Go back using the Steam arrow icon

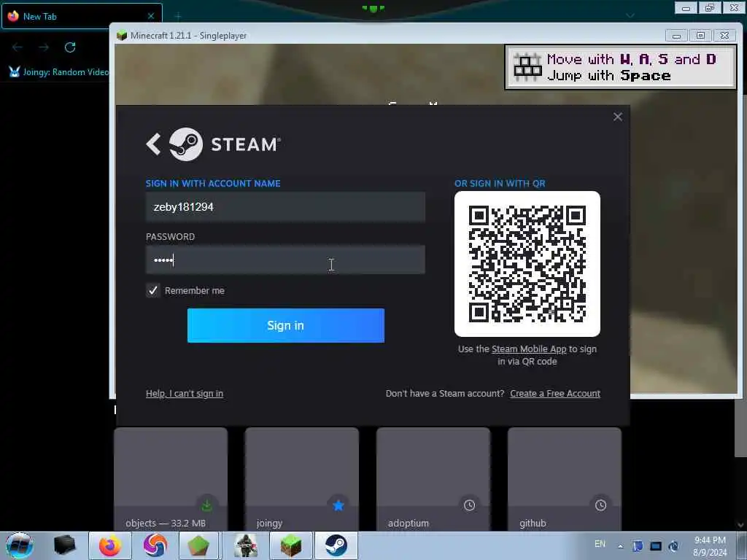coord(153,144)
